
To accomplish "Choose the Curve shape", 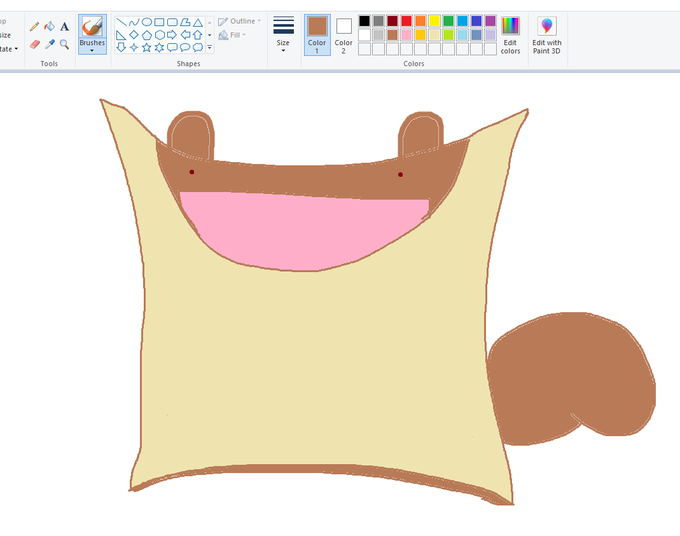I will click(134, 22).
